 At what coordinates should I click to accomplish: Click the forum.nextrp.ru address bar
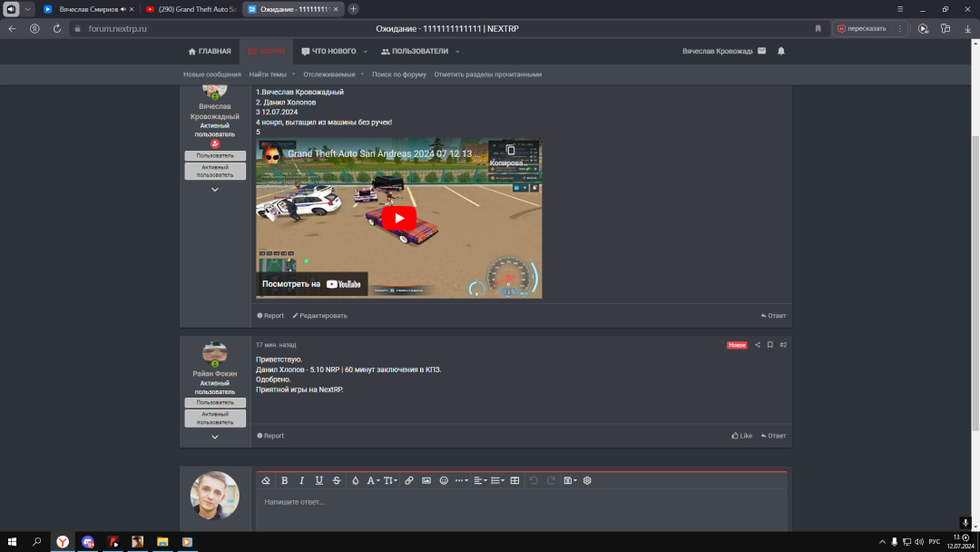117,29
